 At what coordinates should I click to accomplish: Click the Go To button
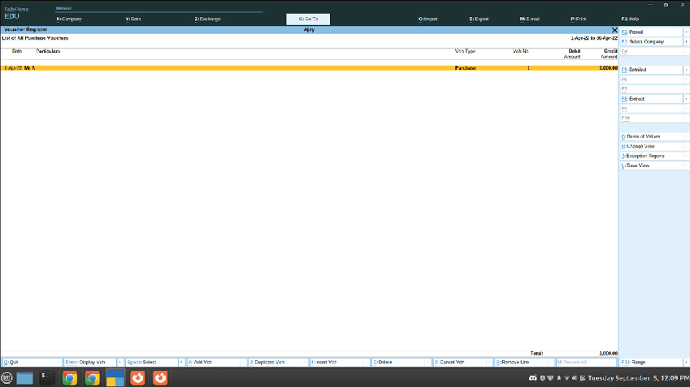click(x=308, y=19)
